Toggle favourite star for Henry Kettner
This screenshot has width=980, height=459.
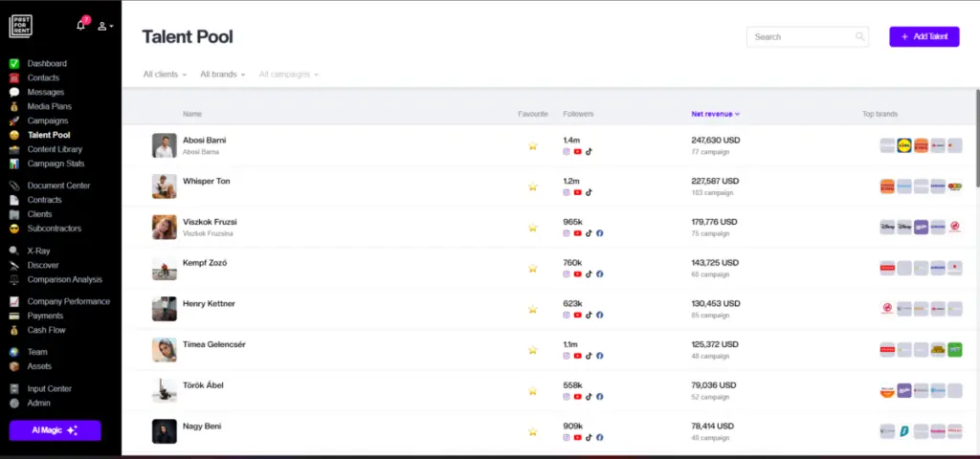coord(533,309)
